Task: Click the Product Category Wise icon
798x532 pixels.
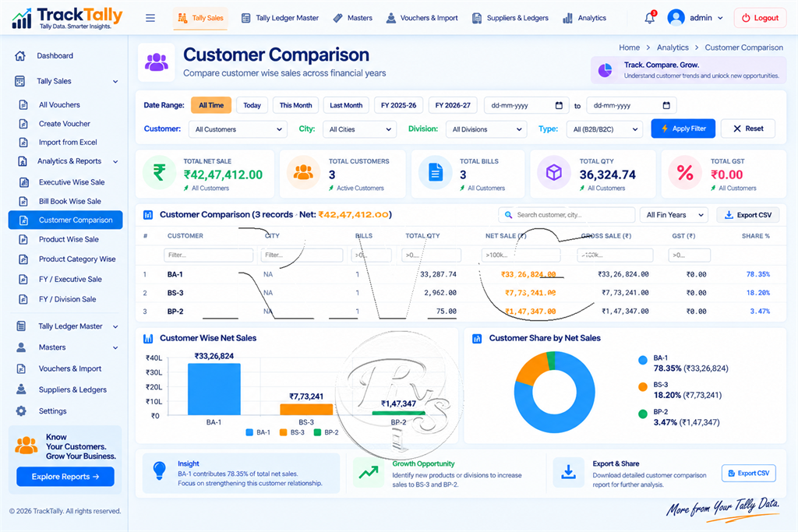Action: point(23,259)
